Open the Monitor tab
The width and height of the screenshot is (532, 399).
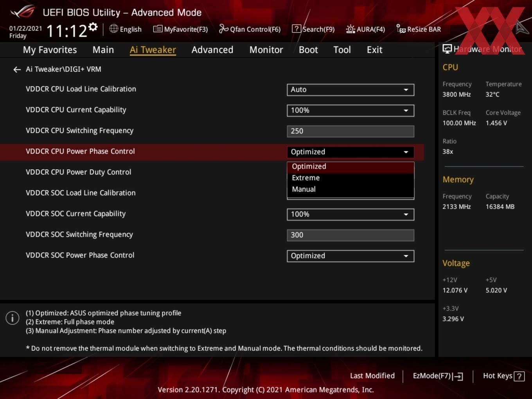click(x=266, y=50)
